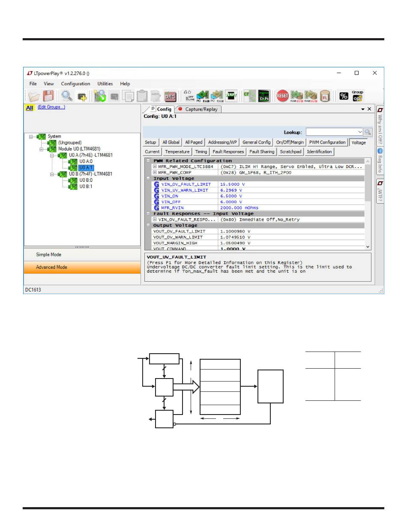
Task: Click the magnifying glass search toolbar icon
Action: 66,96
